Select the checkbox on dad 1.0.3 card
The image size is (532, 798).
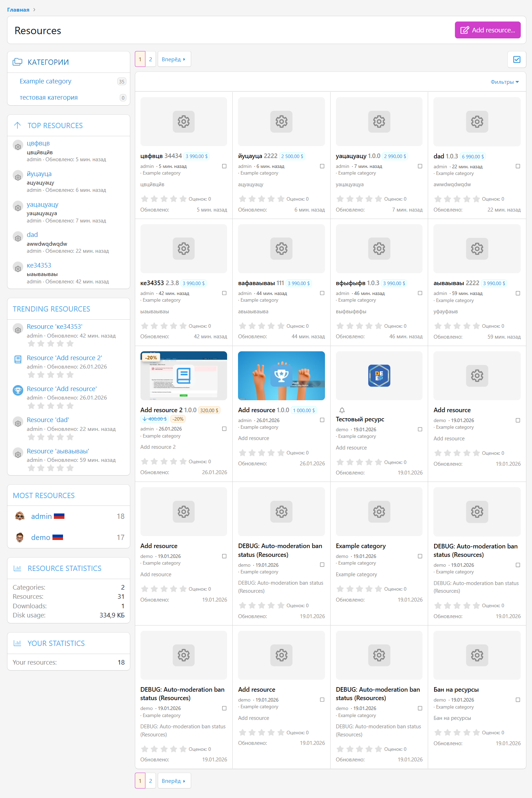click(x=518, y=166)
